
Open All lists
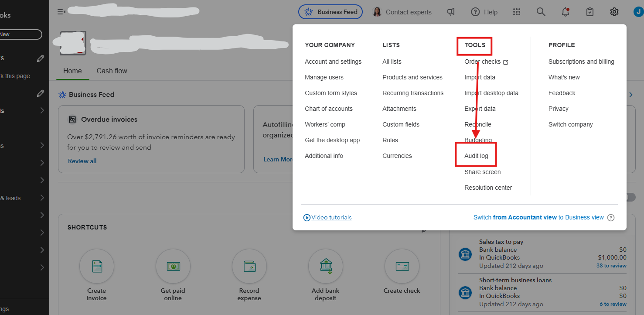click(392, 62)
